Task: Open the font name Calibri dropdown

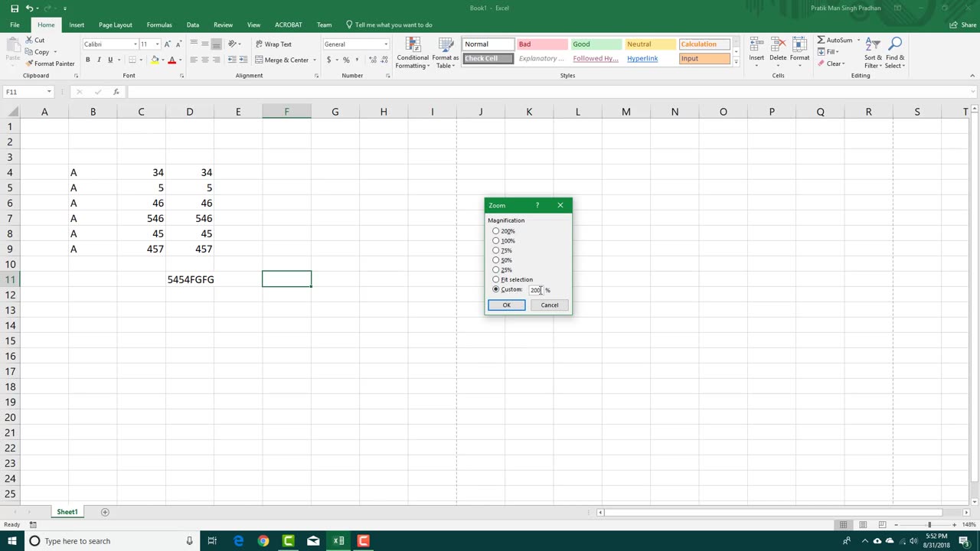Action: [136, 44]
